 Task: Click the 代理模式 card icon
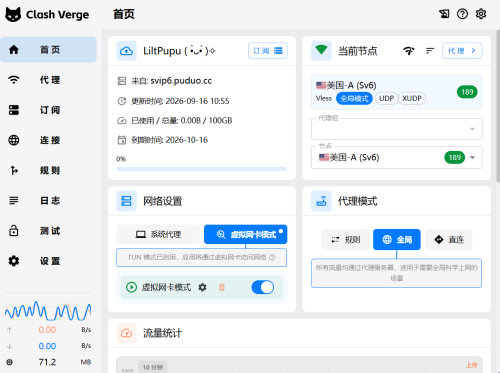[321, 201]
